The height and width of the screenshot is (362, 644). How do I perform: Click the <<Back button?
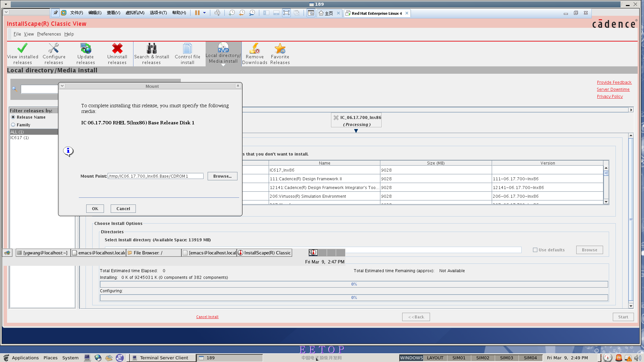(x=416, y=317)
